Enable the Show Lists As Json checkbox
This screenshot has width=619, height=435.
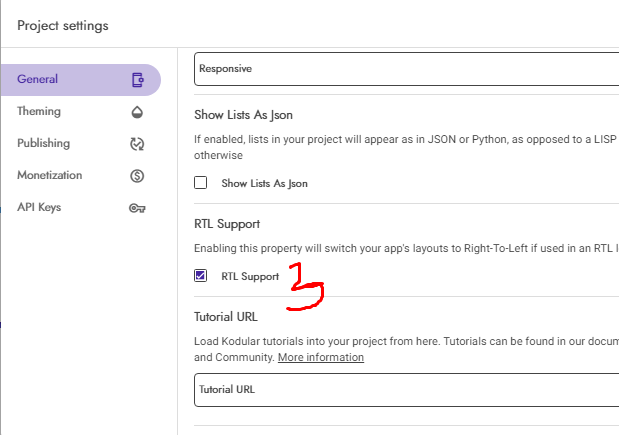[201, 183]
